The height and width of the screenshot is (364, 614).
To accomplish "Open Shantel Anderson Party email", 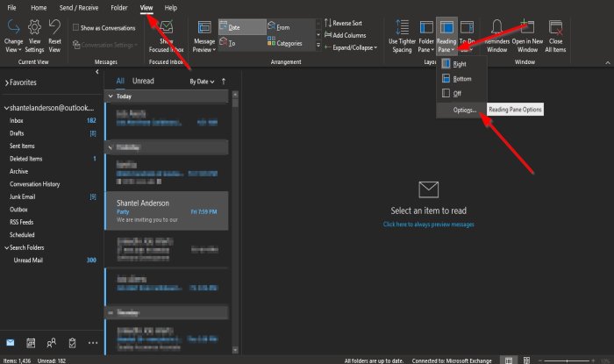I will 167,211.
